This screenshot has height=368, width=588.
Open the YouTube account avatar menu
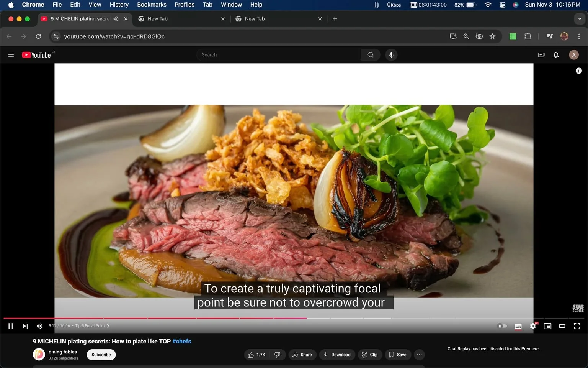pos(574,55)
